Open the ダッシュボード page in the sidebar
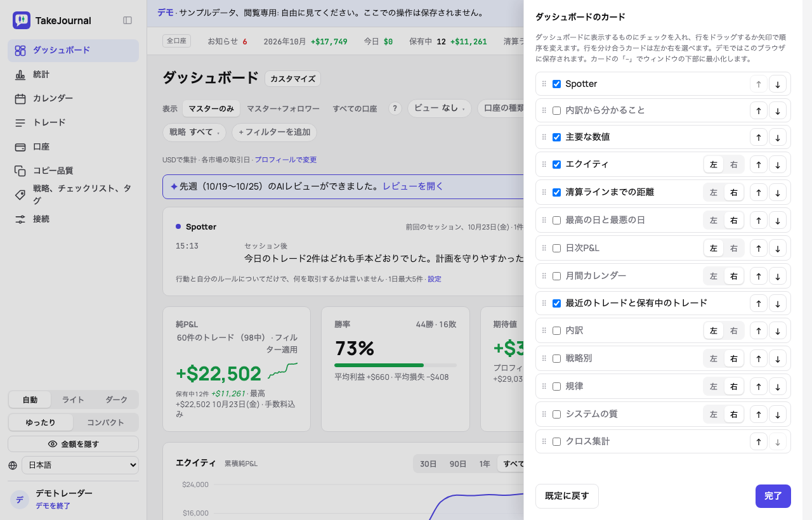 pos(73,51)
